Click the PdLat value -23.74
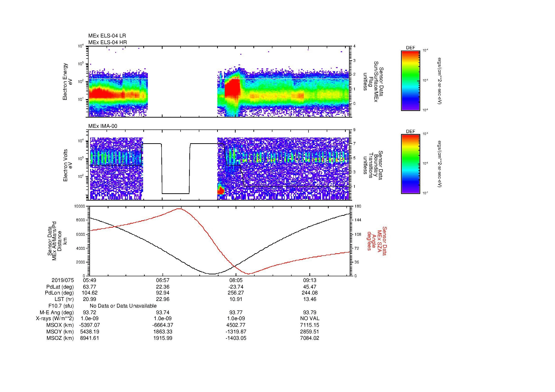This screenshot has width=555, height=392. pyautogui.click(x=236, y=287)
